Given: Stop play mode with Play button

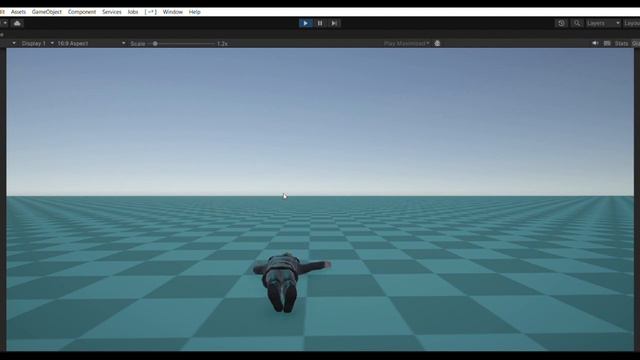Looking at the screenshot, I should click(x=305, y=23).
